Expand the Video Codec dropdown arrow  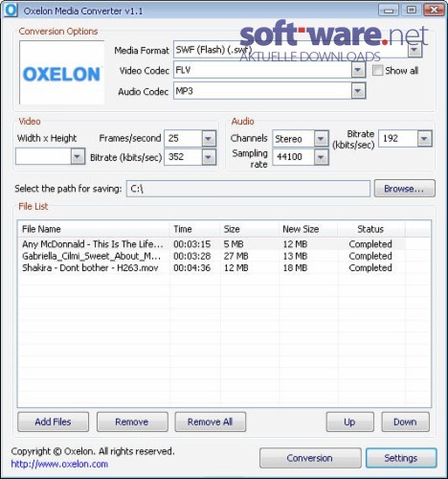358,70
